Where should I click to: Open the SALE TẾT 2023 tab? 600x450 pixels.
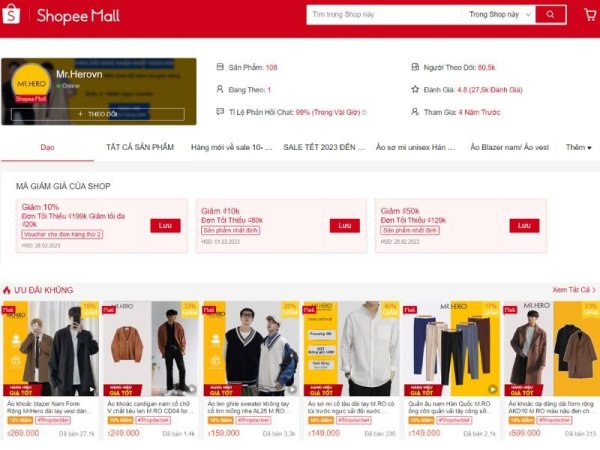pos(324,147)
